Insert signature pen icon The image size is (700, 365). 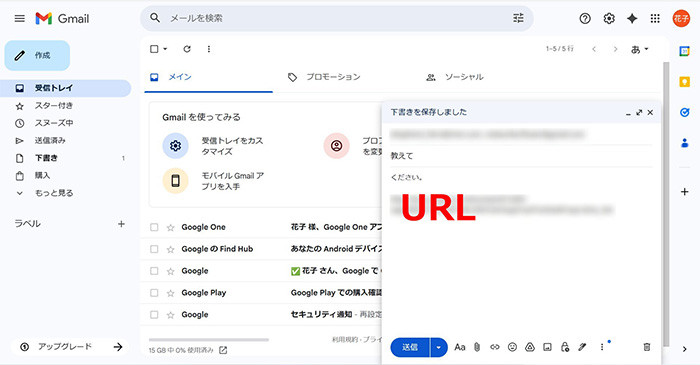pos(582,347)
